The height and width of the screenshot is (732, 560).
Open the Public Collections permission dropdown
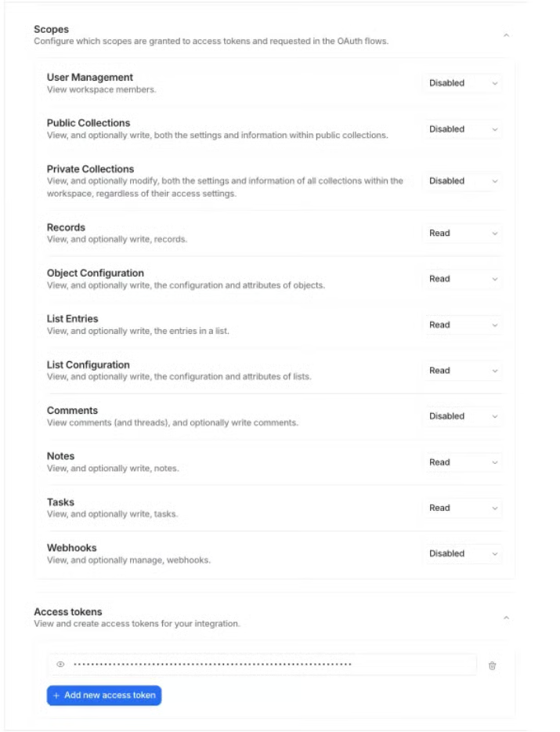click(x=463, y=129)
